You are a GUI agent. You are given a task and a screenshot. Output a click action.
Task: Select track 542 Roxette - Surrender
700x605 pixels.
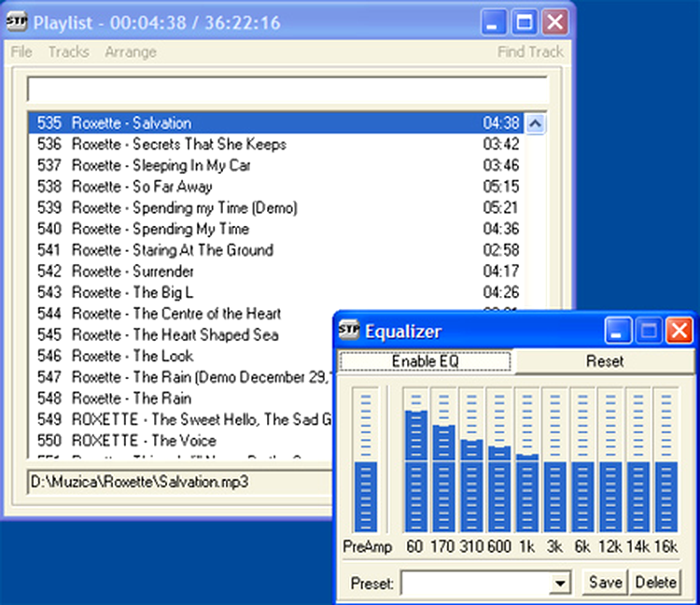(x=277, y=271)
